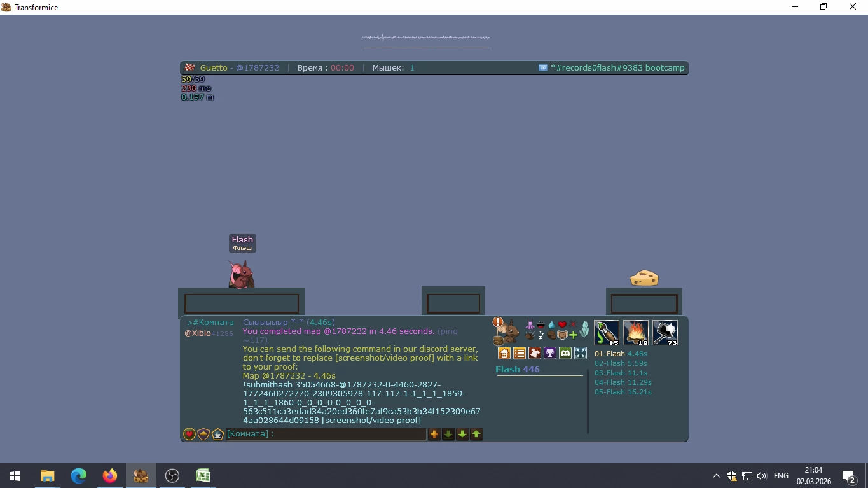The image size is (868, 488).
Task: Use the paintbrush item with count 15
Action: [607, 333]
